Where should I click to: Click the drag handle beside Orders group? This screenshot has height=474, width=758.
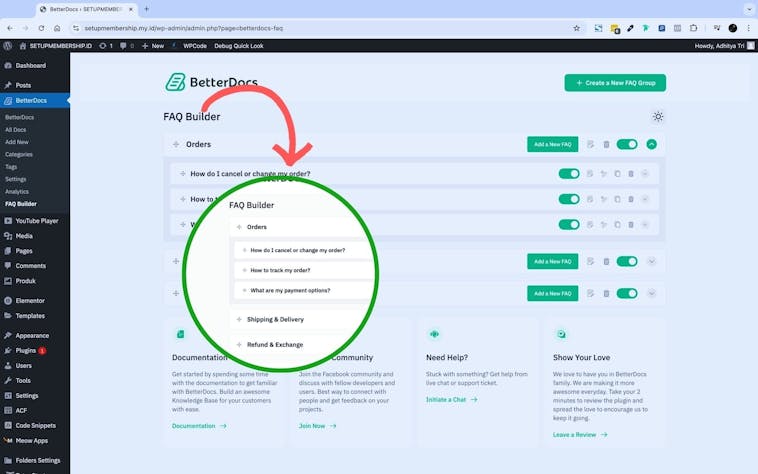(176, 145)
